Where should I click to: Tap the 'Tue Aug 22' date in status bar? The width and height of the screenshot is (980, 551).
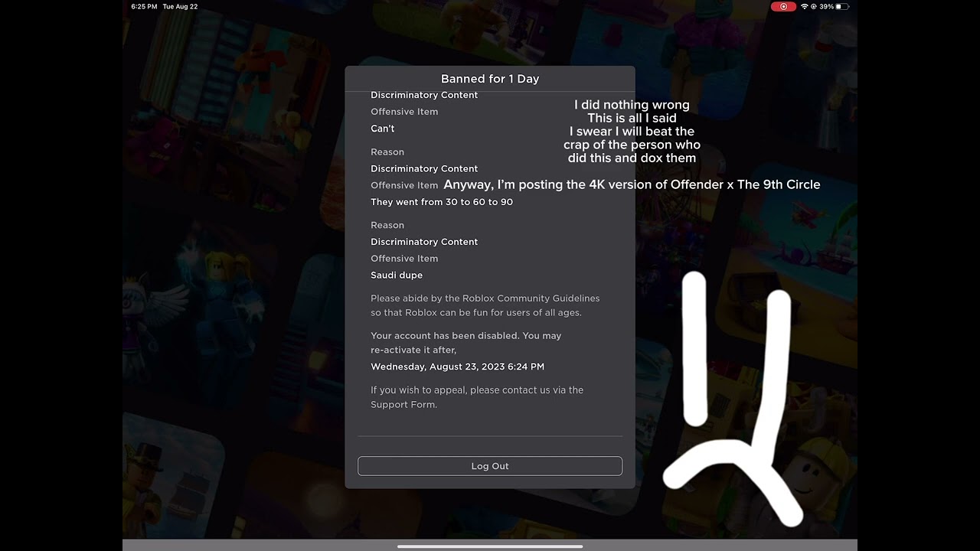point(180,6)
